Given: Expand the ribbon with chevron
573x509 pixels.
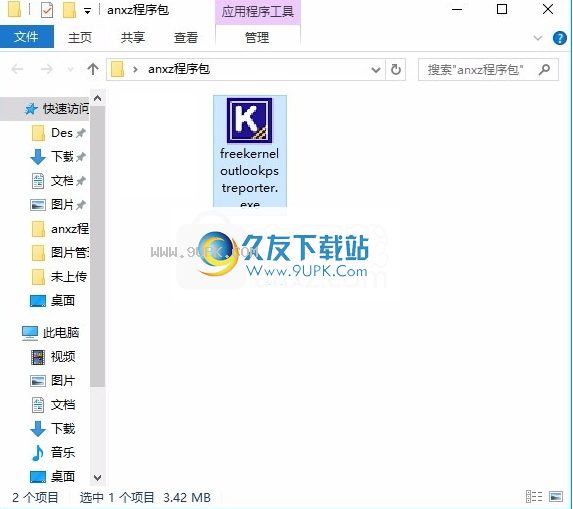Looking at the screenshot, I should click(538, 38).
